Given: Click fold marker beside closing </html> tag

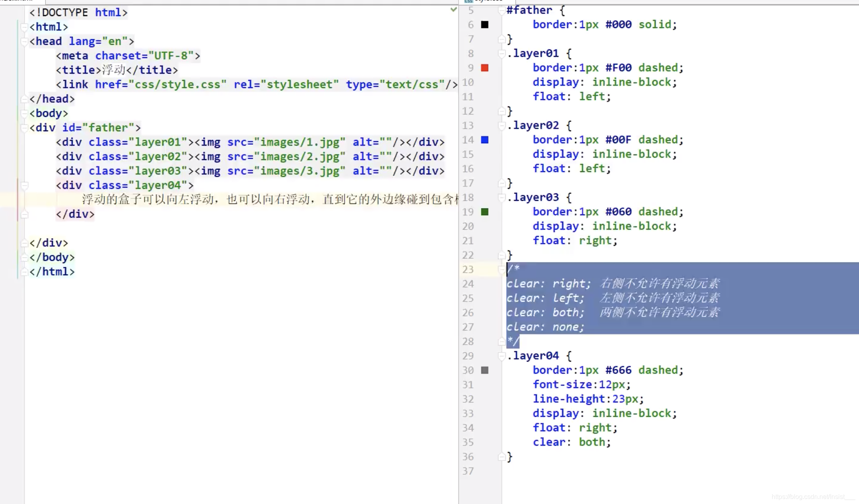Looking at the screenshot, I should pos(24,272).
